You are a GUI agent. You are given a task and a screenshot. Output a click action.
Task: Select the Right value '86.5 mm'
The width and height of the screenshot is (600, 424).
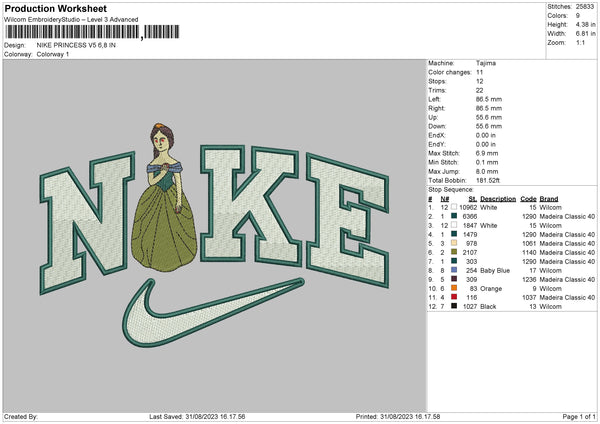coord(489,108)
